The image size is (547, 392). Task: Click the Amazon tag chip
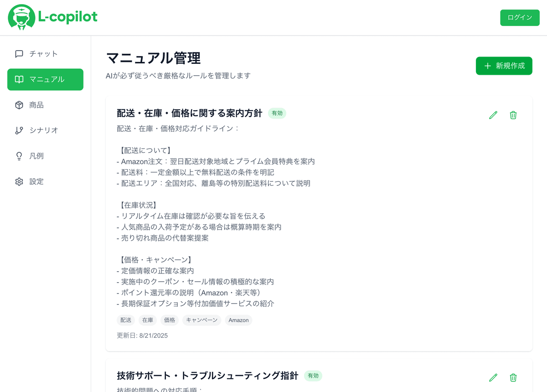click(x=238, y=320)
